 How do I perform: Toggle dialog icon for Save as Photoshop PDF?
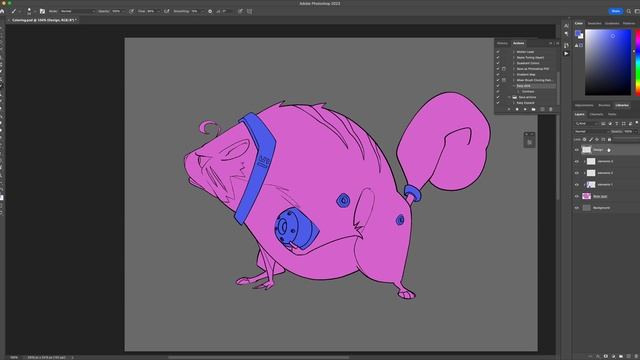coord(504,69)
